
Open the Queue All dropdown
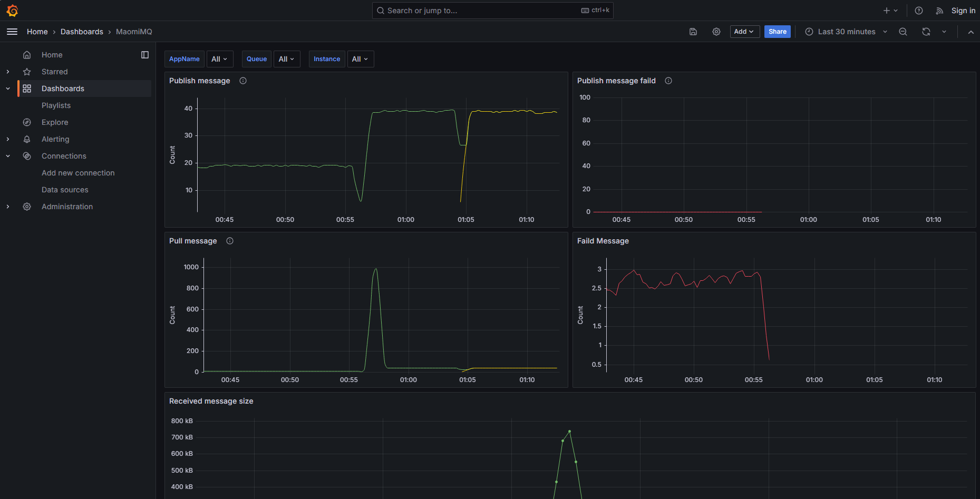(x=287, y=59)
